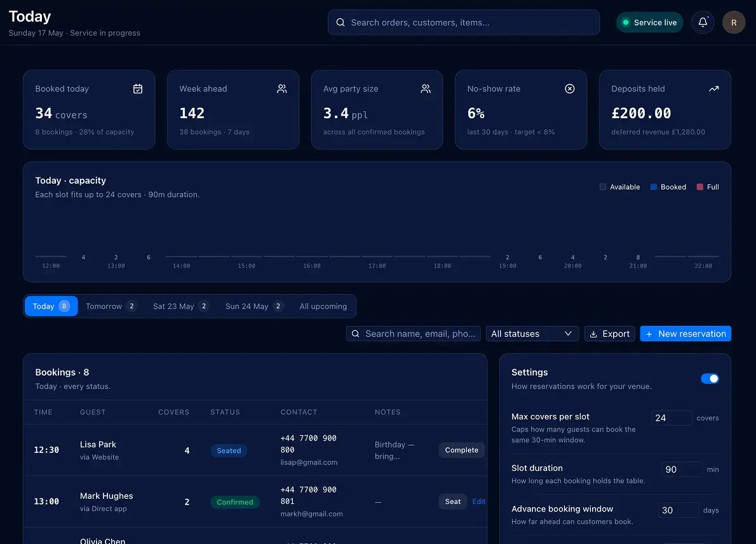Viewport: 756px width, 544px height.
Task: Open the user avatar R menu
Action: click(x=733, y=22)
